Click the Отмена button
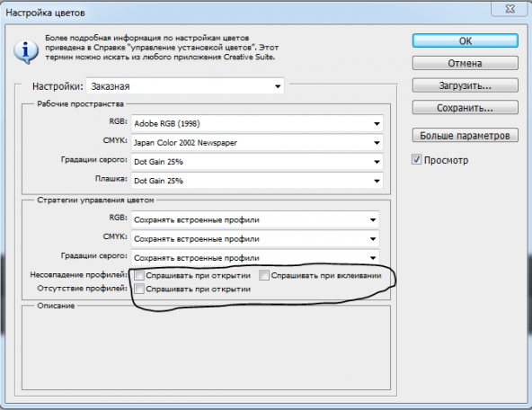 pos(465,63)
